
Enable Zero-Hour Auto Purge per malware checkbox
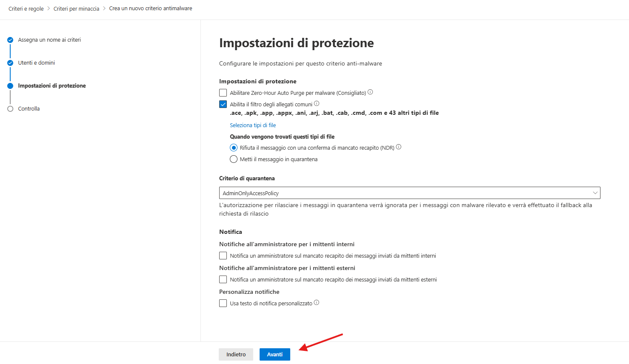223,93
